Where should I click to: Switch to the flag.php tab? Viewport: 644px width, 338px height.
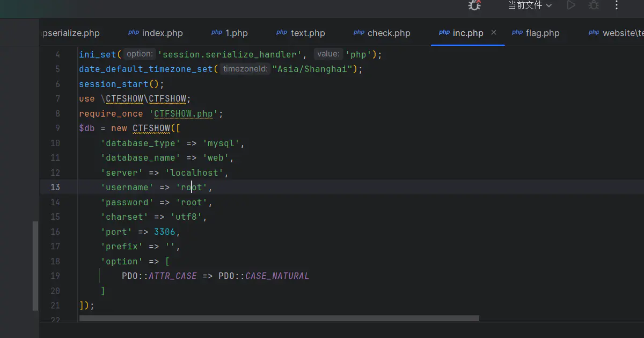536,33
